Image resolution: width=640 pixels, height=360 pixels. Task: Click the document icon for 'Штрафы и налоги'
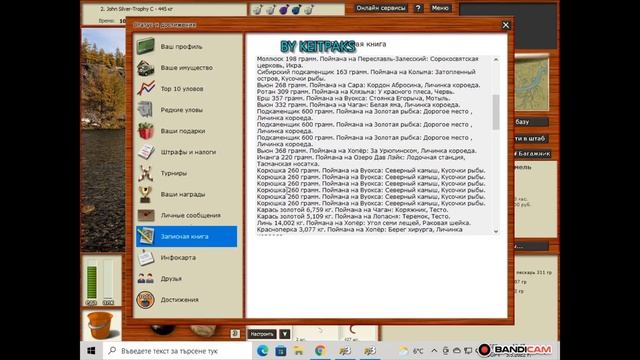click(145, 152)
